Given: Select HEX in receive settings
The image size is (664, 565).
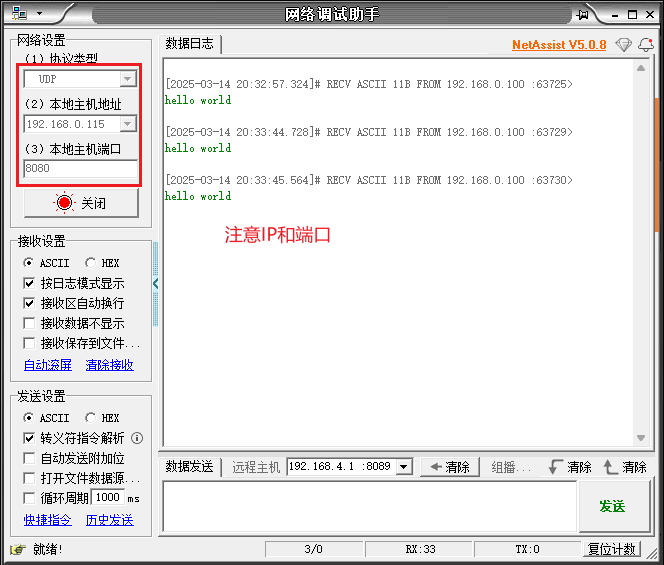Looking at the screenshot, I should tap(102, 263).
